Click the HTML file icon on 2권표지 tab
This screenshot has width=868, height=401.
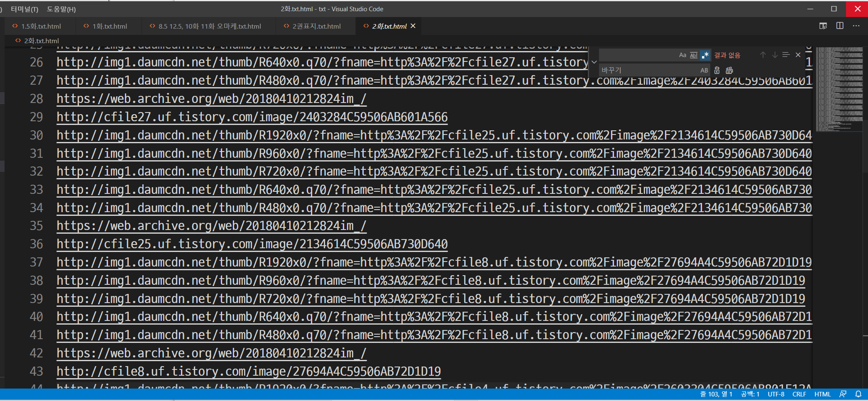click(286, 26)
